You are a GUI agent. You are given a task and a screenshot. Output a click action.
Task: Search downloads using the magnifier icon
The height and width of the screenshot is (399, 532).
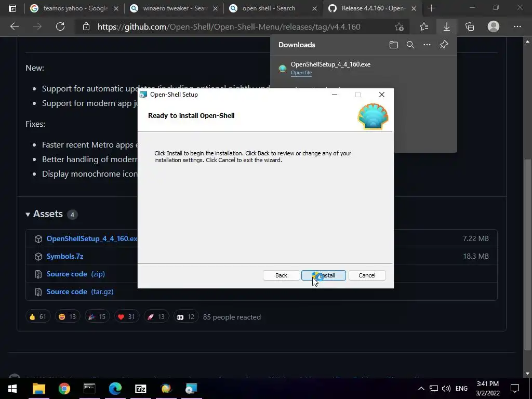pos(410,45)
